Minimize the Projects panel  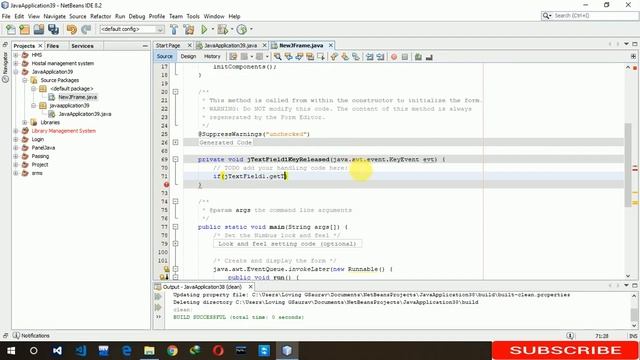tap(145, 46)
